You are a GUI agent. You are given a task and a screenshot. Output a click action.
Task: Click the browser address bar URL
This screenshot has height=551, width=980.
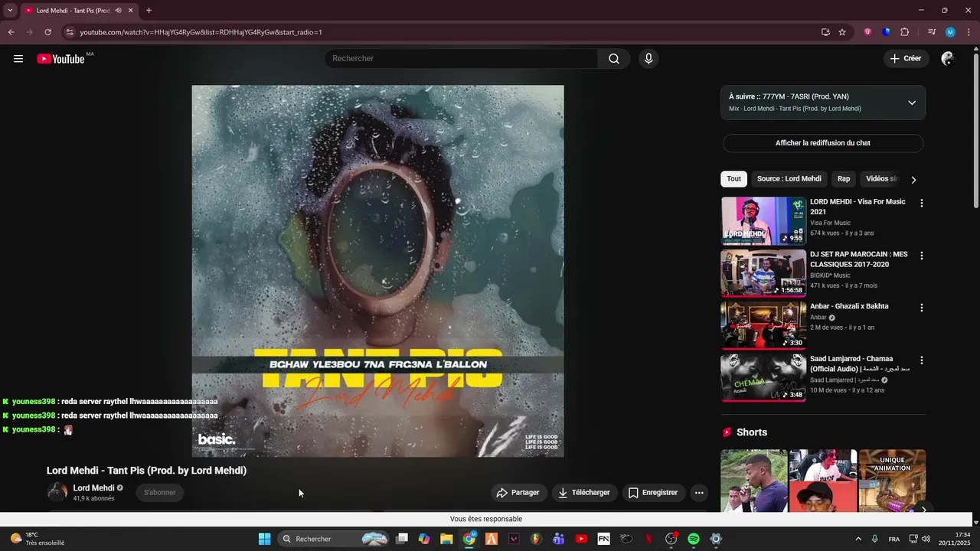point(201,32)
